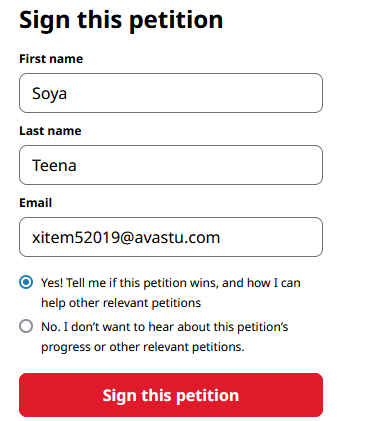Place cursor in blank area after 'Soya'
The image size is (371, 421).
[x=193, y=93]
